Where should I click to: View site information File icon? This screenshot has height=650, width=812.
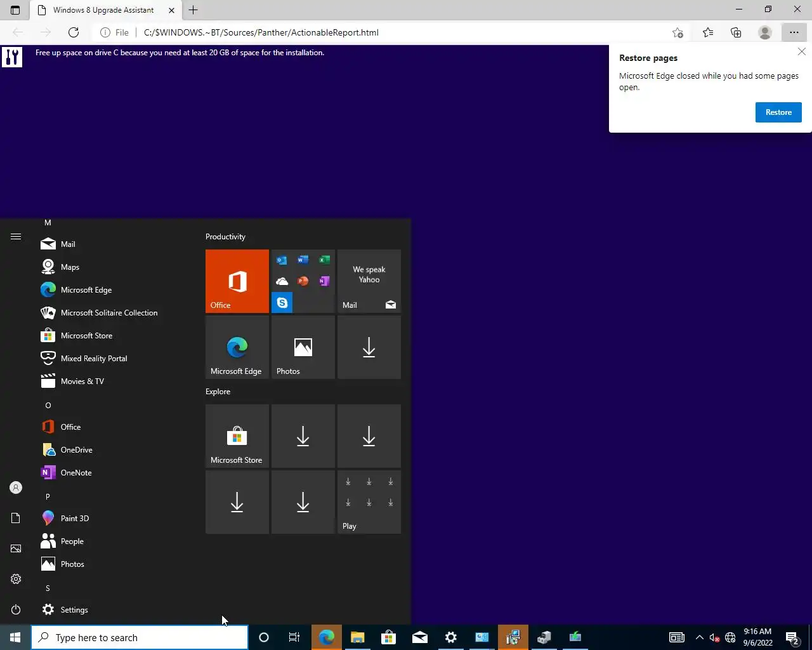pos(115,32)
